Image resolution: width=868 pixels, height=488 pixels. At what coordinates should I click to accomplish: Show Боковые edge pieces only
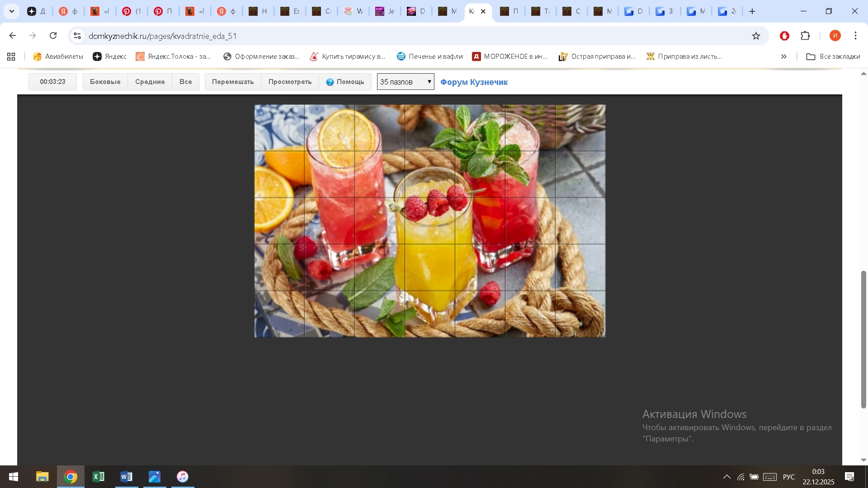pyautogui.click(x=105, y=82)
